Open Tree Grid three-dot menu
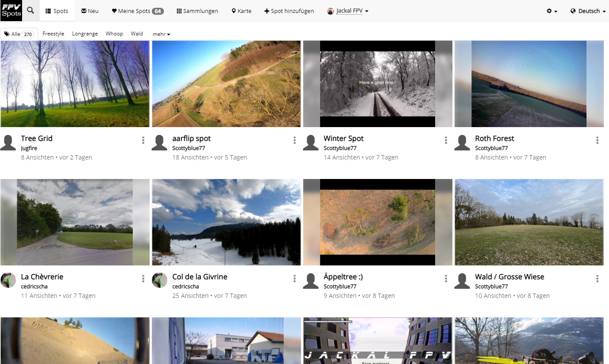 pyautogui.click(x=143, y=140)
